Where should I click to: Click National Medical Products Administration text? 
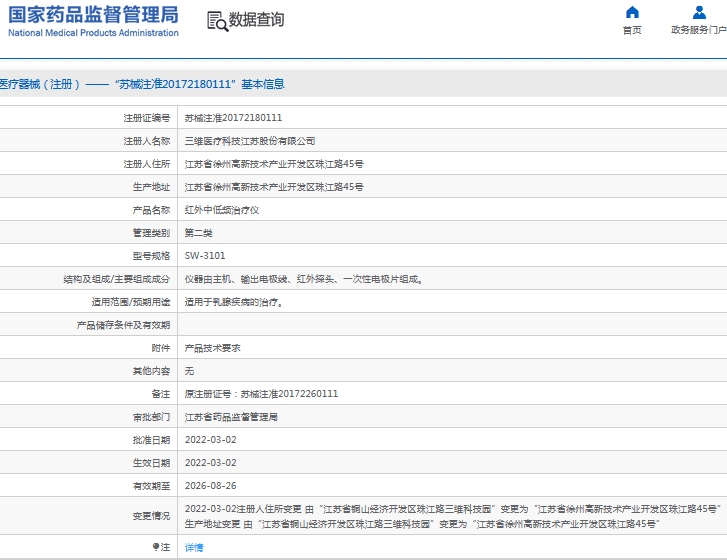tap(93, 33)
